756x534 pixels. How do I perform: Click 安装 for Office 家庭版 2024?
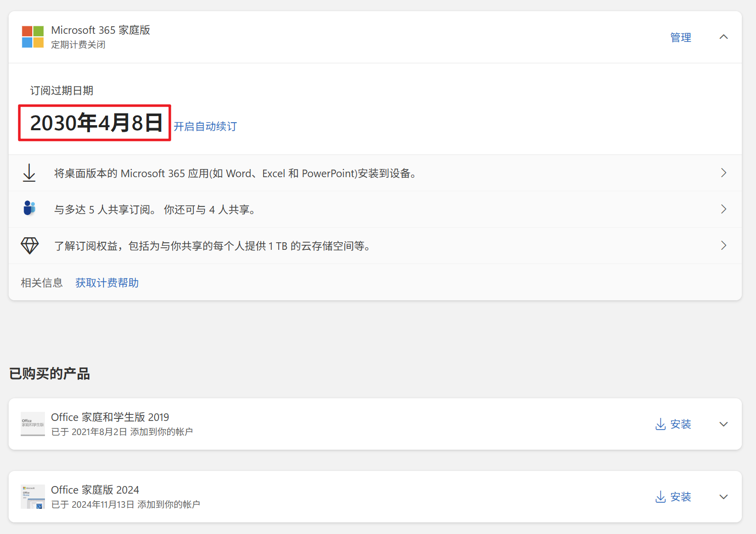point(673,497)
